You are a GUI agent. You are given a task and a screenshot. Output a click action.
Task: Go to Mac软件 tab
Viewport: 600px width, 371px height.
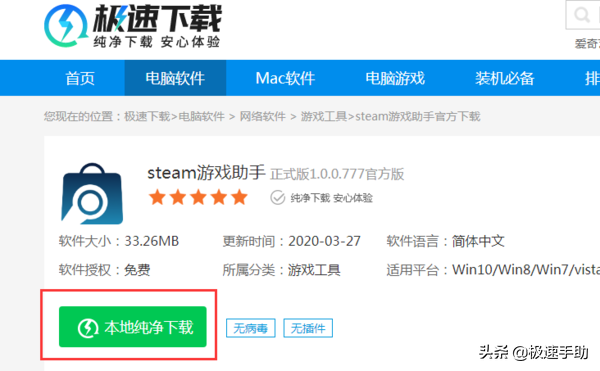[285, 78]
